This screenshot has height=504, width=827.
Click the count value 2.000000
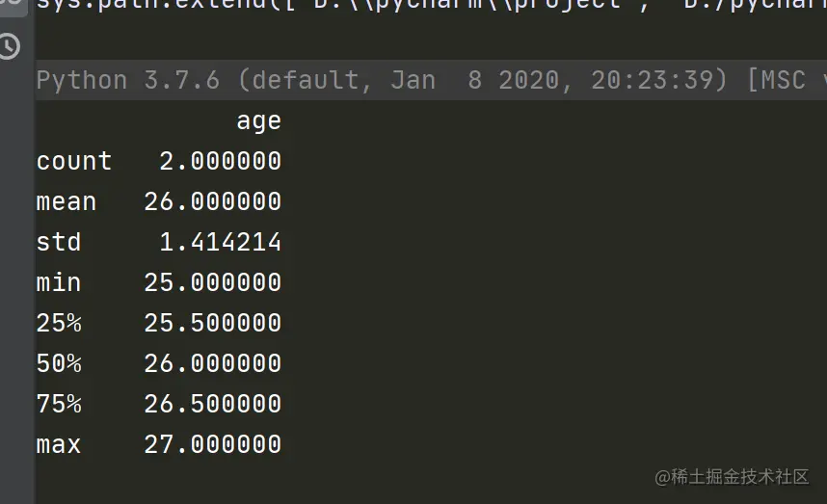[x=221, y=161]
